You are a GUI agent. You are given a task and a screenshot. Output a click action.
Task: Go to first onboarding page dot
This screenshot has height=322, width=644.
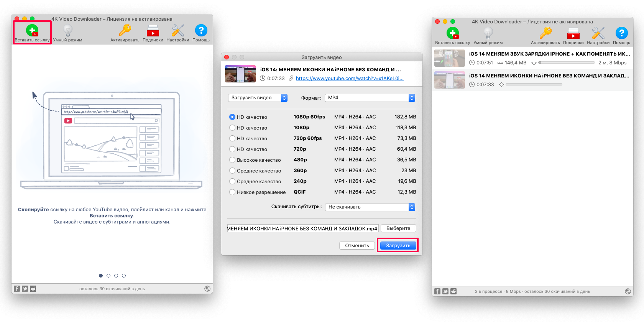click(x=101, y=276)
